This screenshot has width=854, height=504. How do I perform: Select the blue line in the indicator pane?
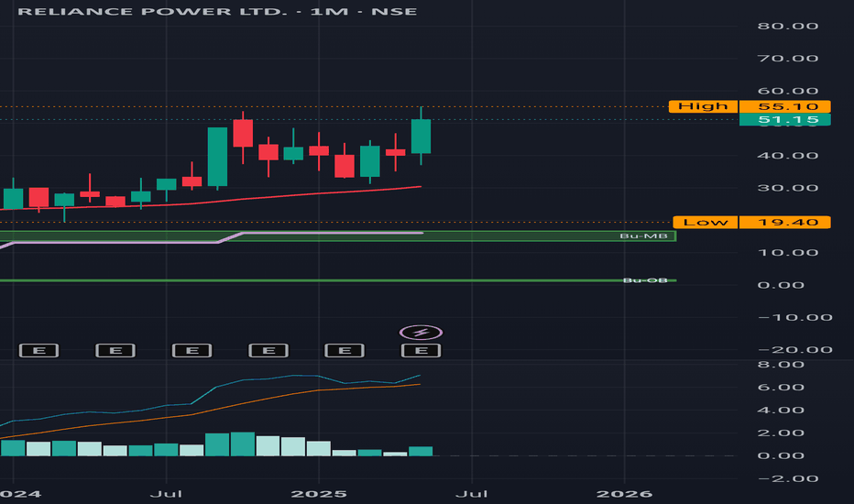(218, 387)
